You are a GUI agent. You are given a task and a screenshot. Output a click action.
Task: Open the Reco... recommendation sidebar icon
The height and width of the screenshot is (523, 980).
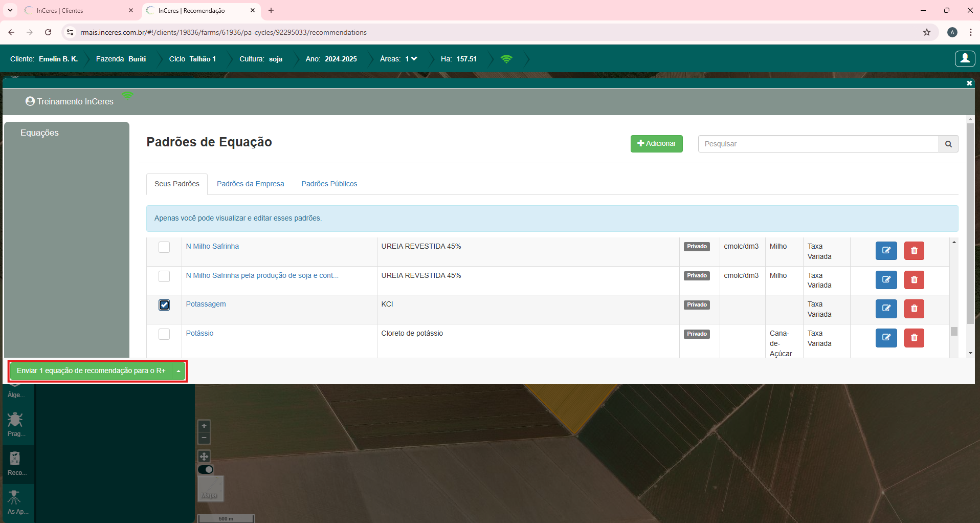tap(15, 464)
